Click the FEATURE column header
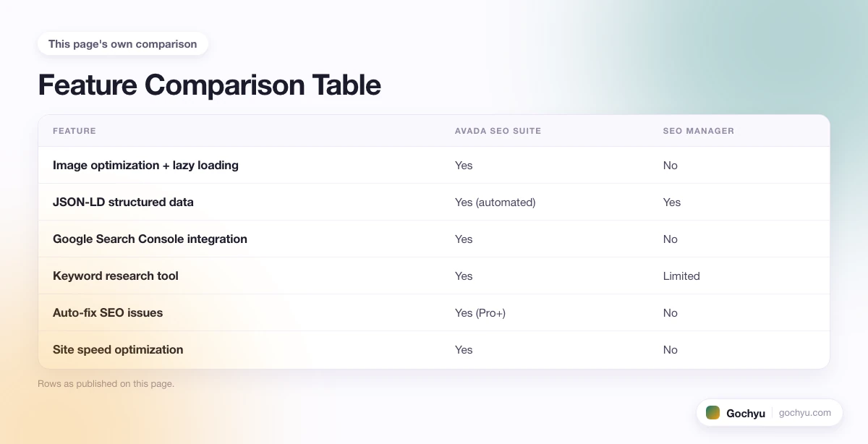Screen dimensions: 868x444 75,131
